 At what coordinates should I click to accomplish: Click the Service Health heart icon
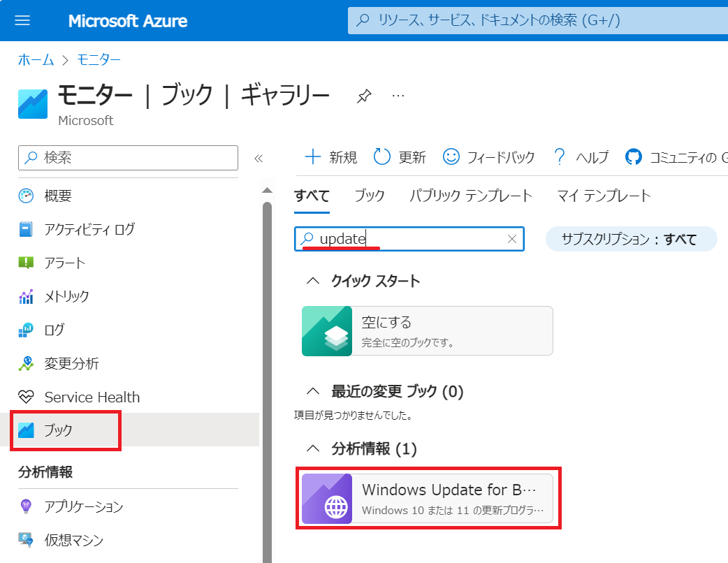pyautogui.click(x=26, y=397)
